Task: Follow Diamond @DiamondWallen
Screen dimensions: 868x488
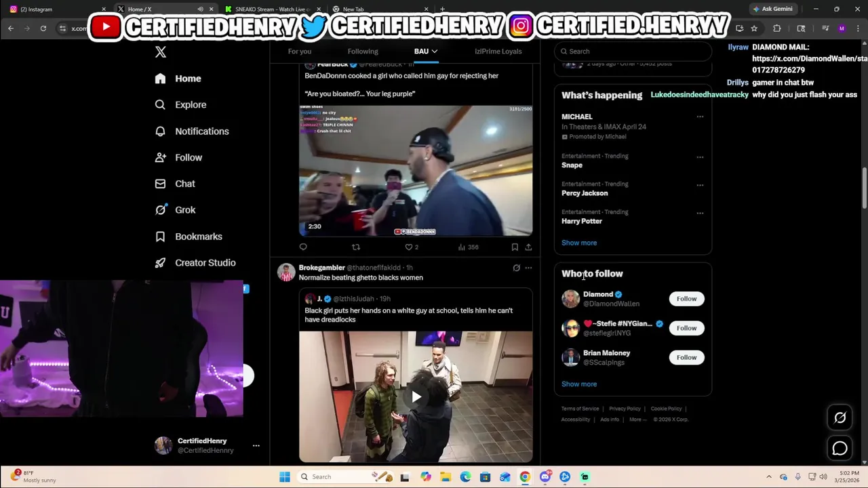Action: [x=686, y=299]
